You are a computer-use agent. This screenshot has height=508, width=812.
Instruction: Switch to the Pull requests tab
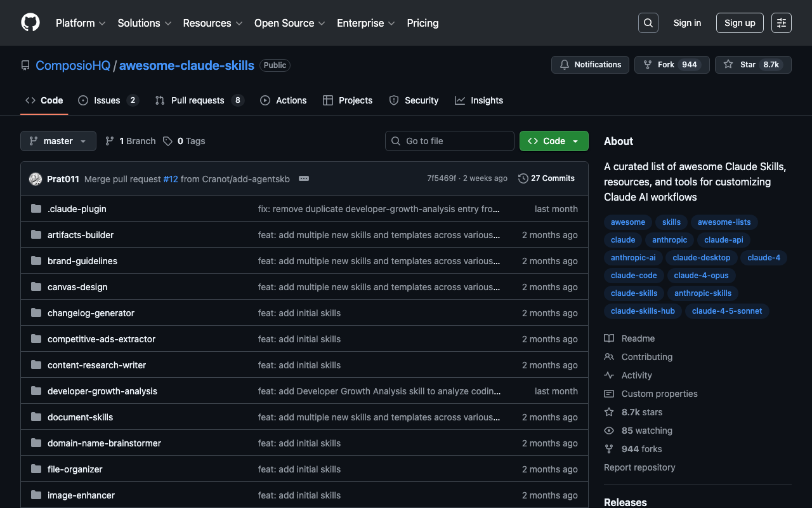(199, 100)
